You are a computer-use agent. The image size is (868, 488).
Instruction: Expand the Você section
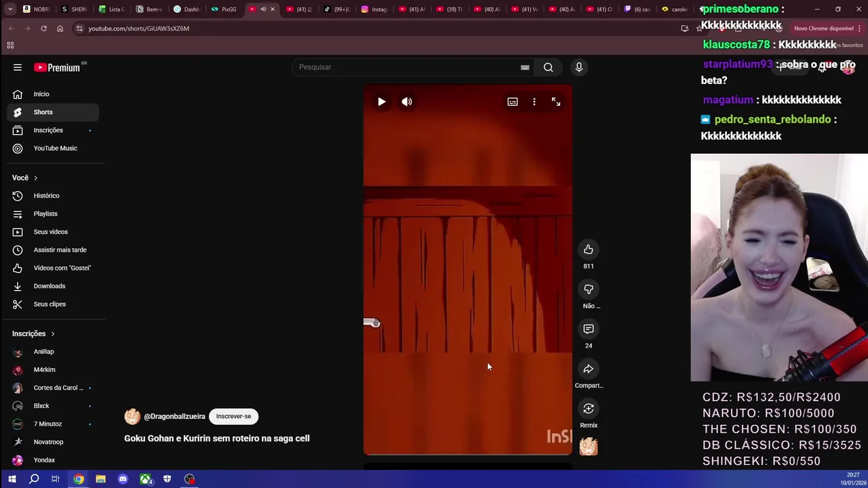click(x=24, y=178)
